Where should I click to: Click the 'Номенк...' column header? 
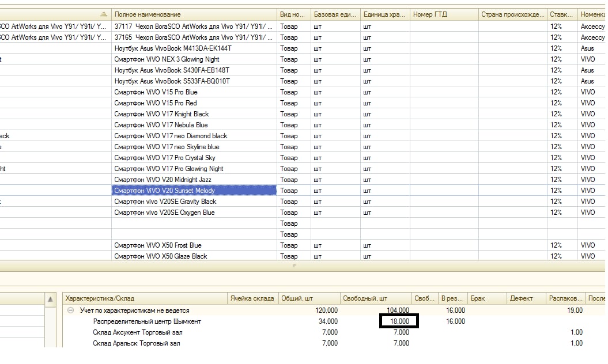tap(592, 14)
